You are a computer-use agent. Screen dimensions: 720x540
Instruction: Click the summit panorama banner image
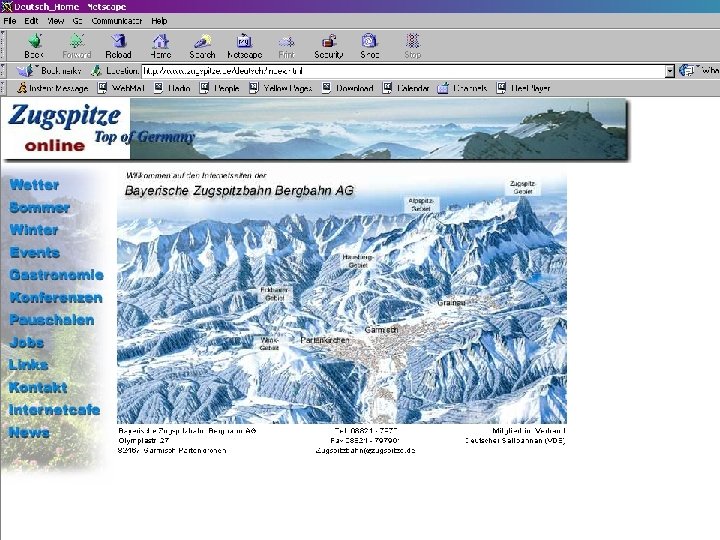tap(378, 129)
